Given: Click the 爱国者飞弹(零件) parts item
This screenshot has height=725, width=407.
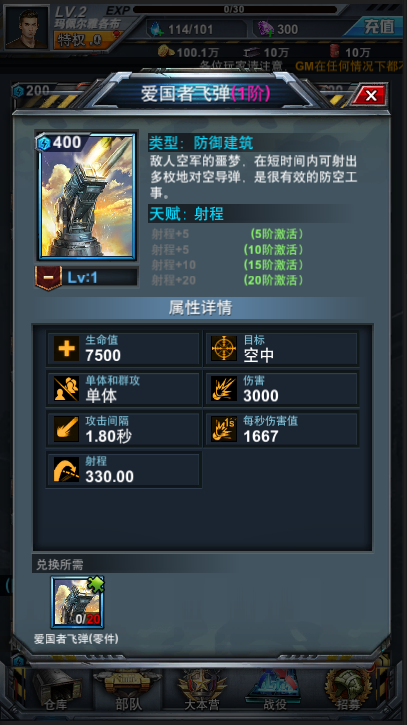Looking at the screenshot, I should 77,602.
